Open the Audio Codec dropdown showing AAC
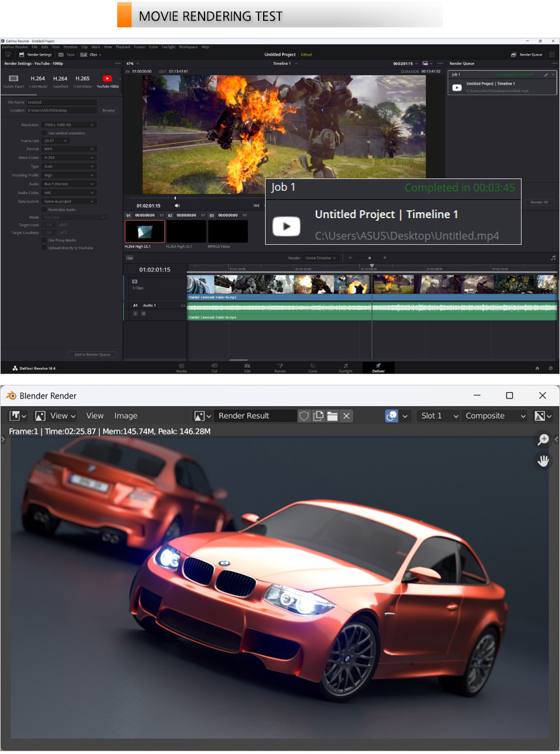 click(69, 193)
